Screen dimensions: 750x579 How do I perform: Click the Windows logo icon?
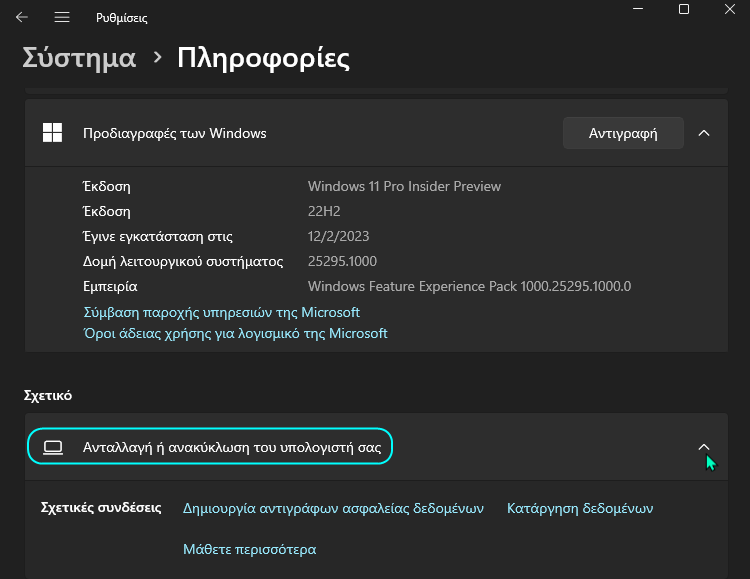pos(53,133)
